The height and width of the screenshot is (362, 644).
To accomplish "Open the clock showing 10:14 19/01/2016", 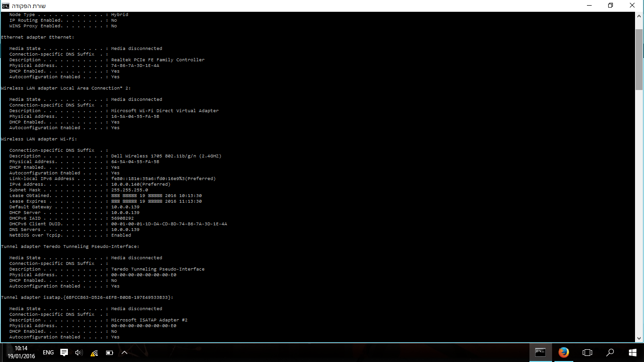I will 20,352.
